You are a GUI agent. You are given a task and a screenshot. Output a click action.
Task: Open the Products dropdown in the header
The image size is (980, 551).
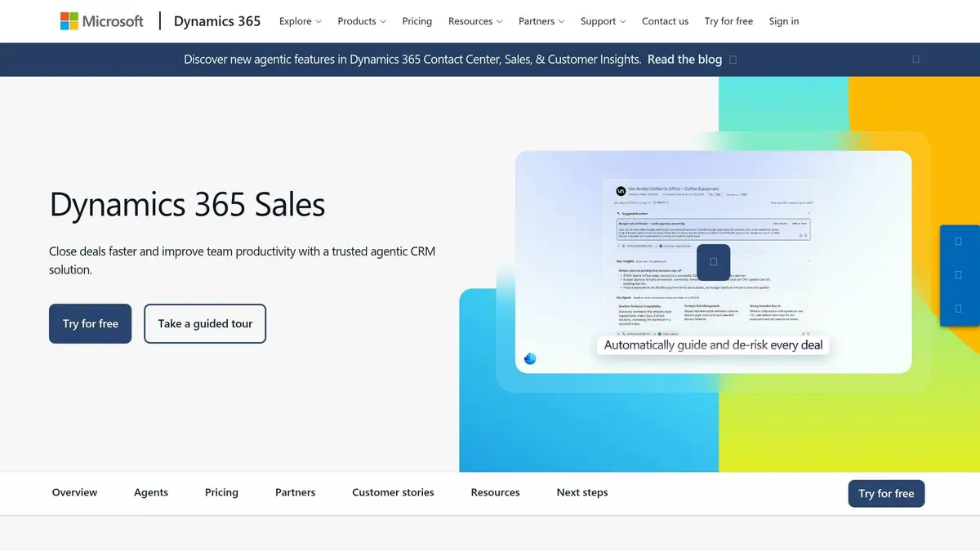tap(362, 21)
